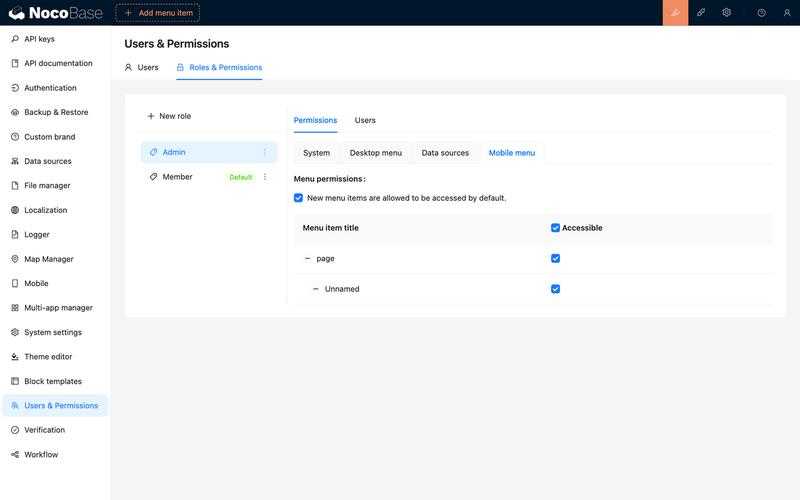Select the Member role
Screen dimensions: 800x500
[x=209, y=177]
